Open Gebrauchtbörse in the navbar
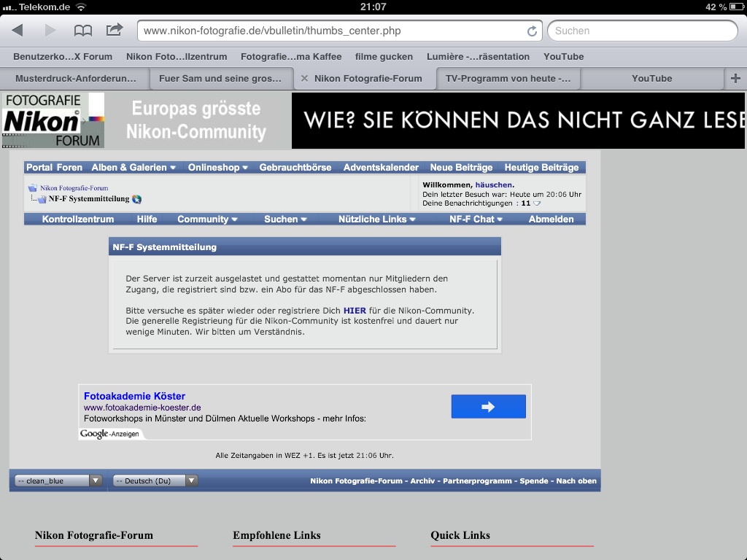Image resolution: width=747 pixels, height=560 pixels. [295, 167]
